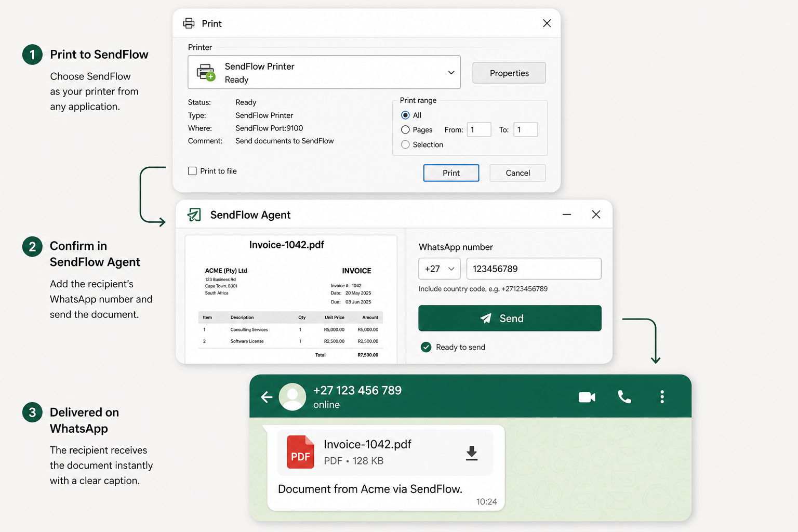The height and width of the screenshot is (532, 798).
Task: Select the Pages print range option
Action: pyautogui.click(x=405, y=130)
